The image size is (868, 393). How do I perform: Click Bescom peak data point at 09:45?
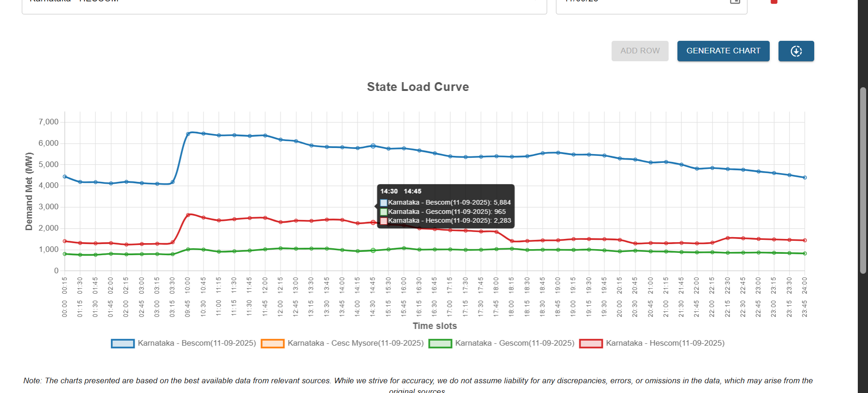(x=188, y=134)
